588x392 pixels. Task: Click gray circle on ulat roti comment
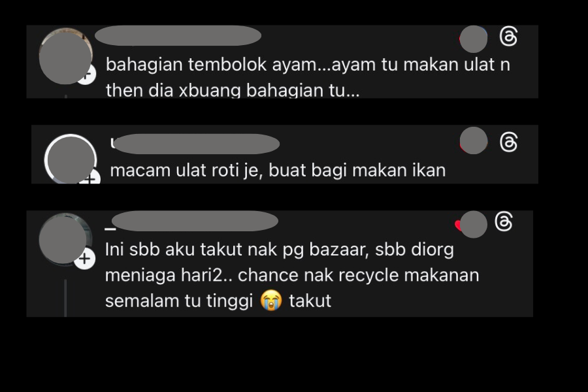(x=474, y=140)
